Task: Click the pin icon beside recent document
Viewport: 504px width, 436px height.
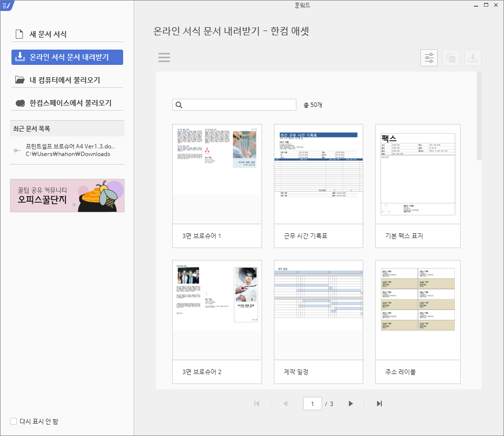Action: [x=17, y=150]
